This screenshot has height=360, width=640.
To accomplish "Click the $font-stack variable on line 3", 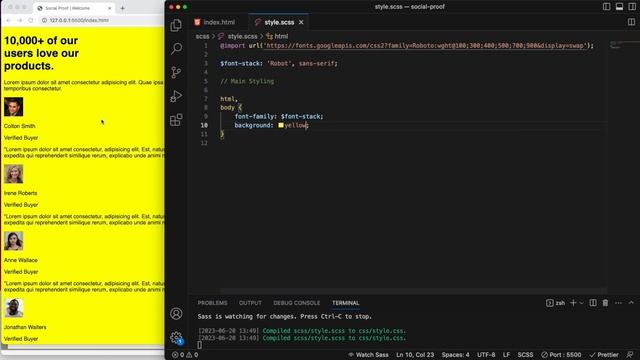I will pos(239,64).
